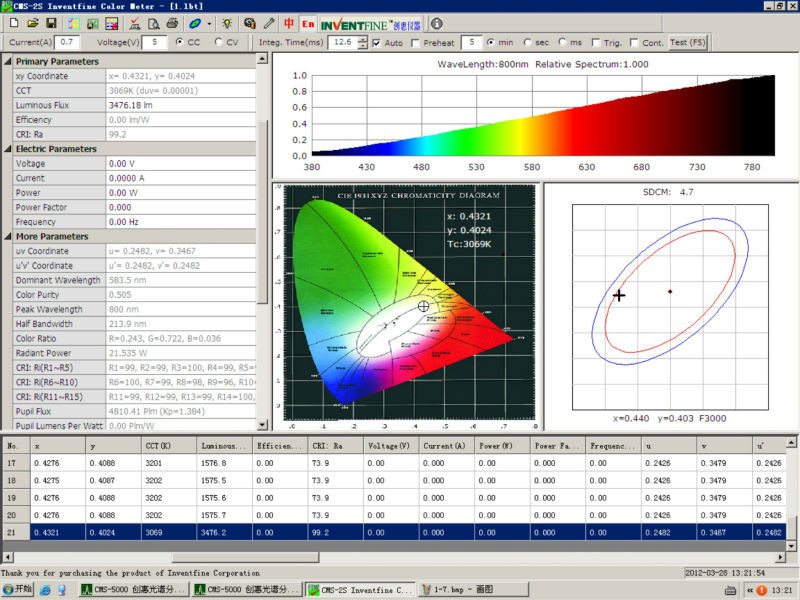Click the Print icon on the toolbar
The image size is (800, 600).
point(172,23)
